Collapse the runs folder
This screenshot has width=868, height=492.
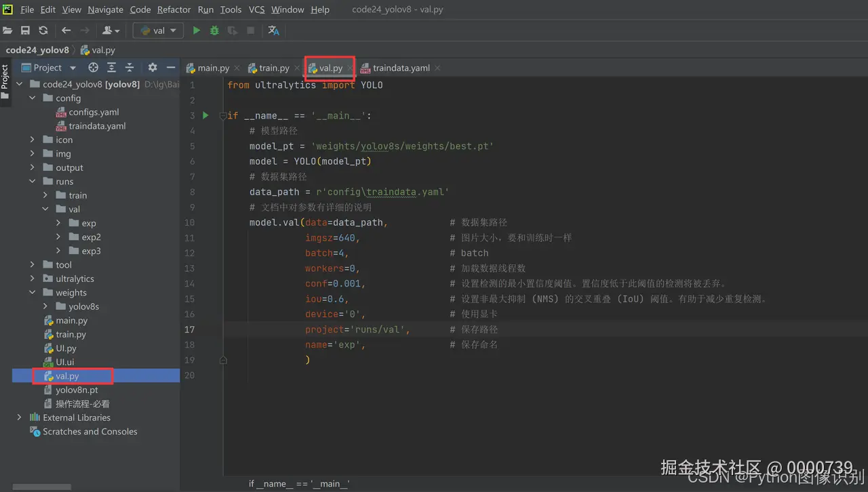(x=33, y=182)
